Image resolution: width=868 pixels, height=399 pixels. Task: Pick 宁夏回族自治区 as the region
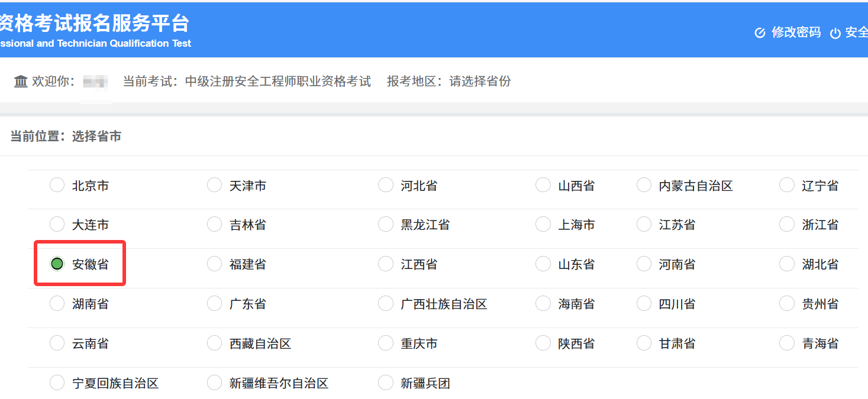click(57, 382)
